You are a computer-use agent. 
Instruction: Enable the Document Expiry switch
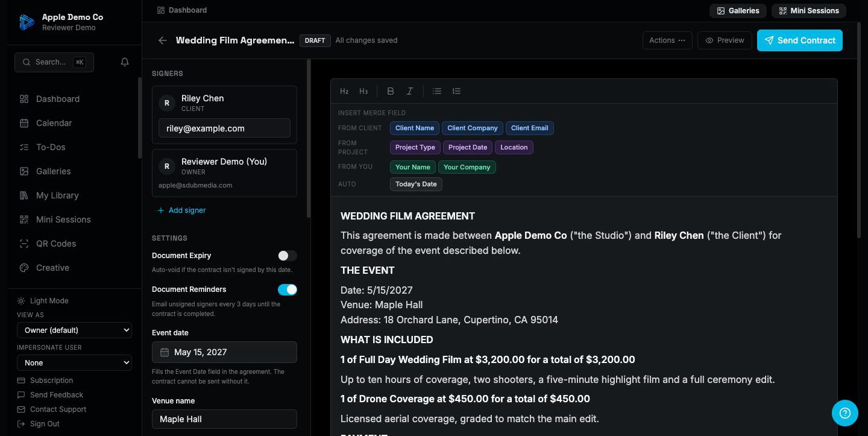(x=288, y=256)
